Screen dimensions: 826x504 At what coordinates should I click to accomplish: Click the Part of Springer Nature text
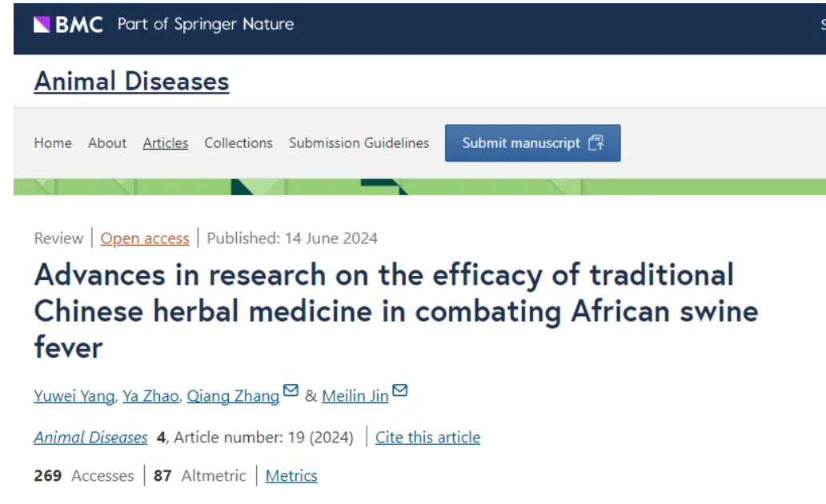click(x=206, y=24)
